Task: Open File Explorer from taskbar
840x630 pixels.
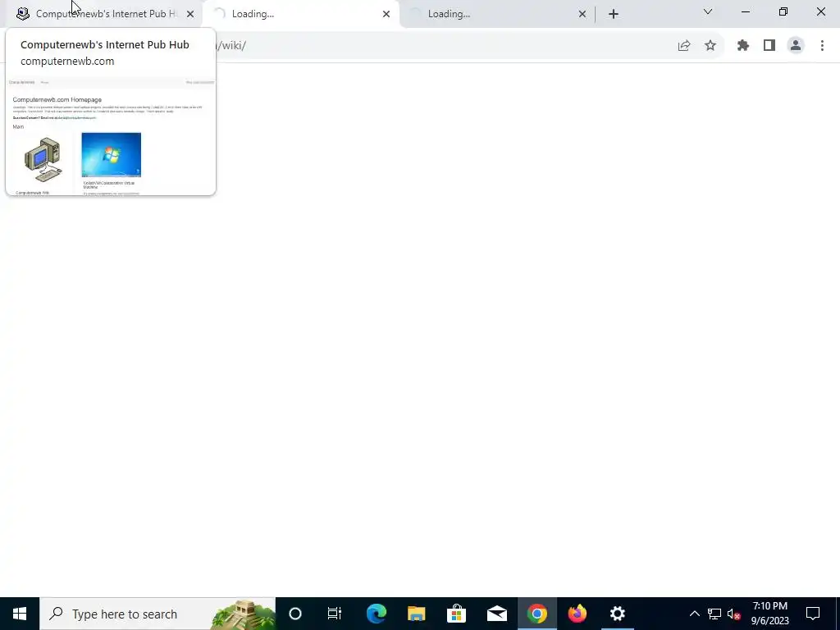Action: tap(416, 614)
